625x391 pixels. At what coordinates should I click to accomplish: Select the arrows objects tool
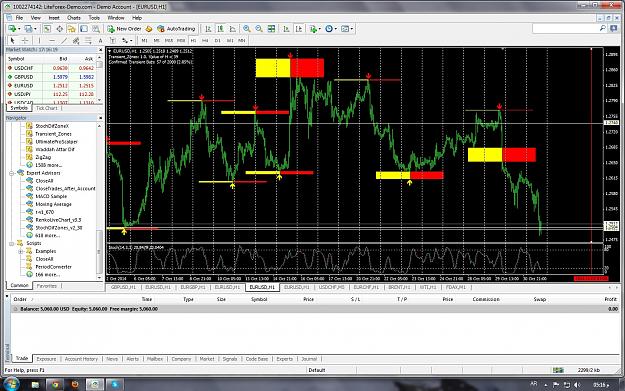pyautogui.click(x=125, y=40)
